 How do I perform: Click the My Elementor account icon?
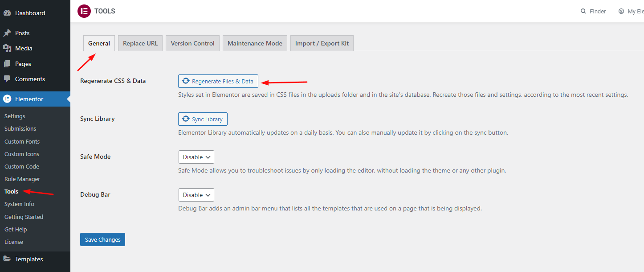621,11
